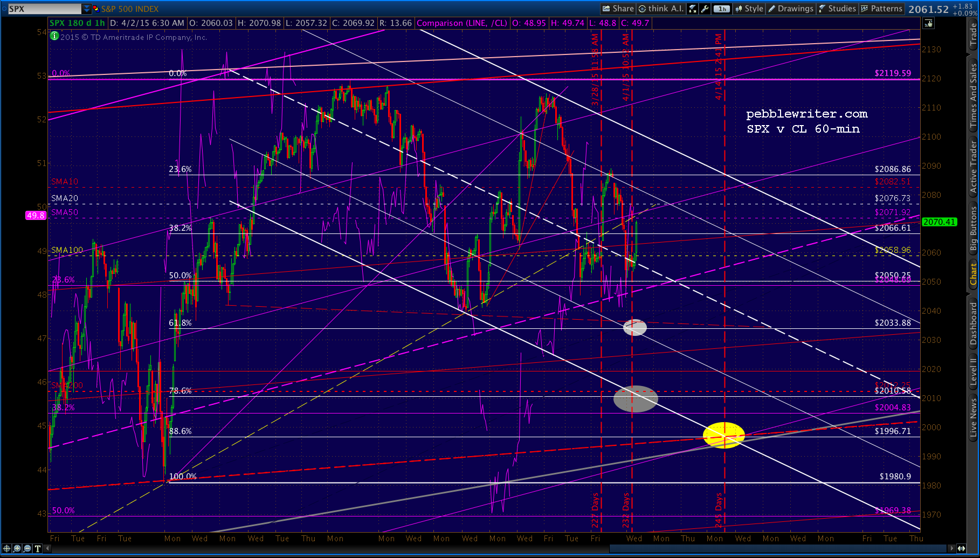Click the large gray ellipse drawing
980x558 pixels.
pyautogui.click(x=636, y=399)
